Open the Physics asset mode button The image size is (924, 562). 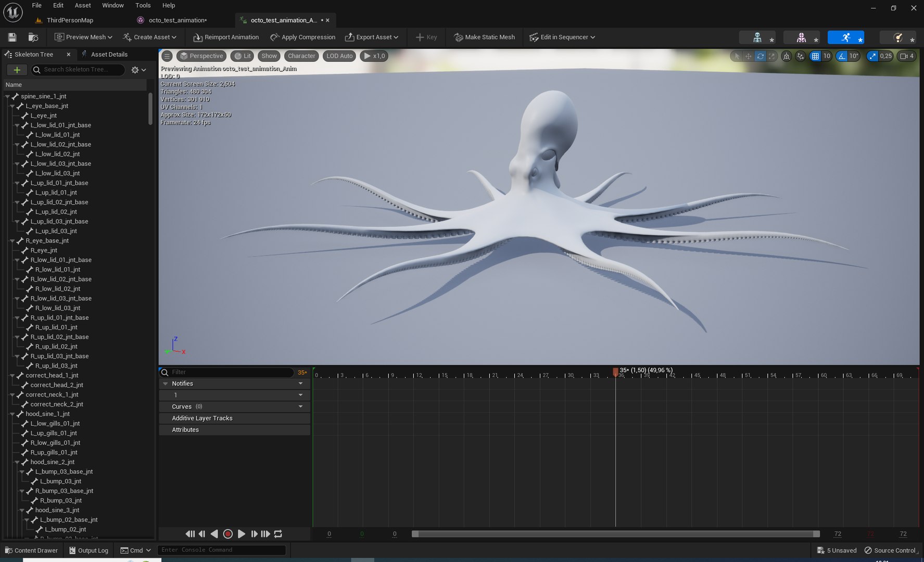coord(898,37)
